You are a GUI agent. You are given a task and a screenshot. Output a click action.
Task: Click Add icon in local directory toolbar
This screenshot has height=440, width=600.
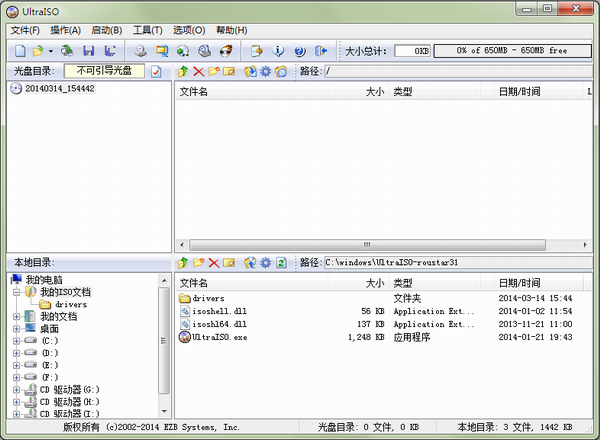(250, 262)
